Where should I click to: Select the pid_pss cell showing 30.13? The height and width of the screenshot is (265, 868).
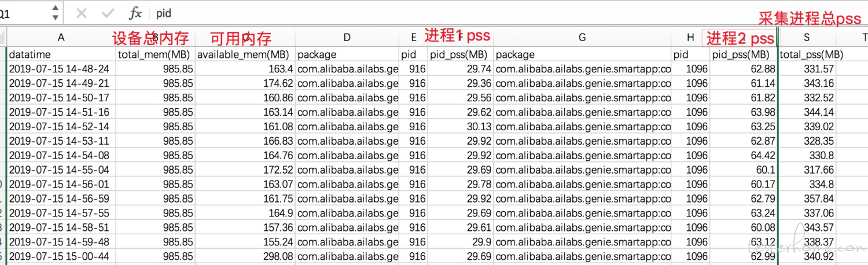(461, 127)
